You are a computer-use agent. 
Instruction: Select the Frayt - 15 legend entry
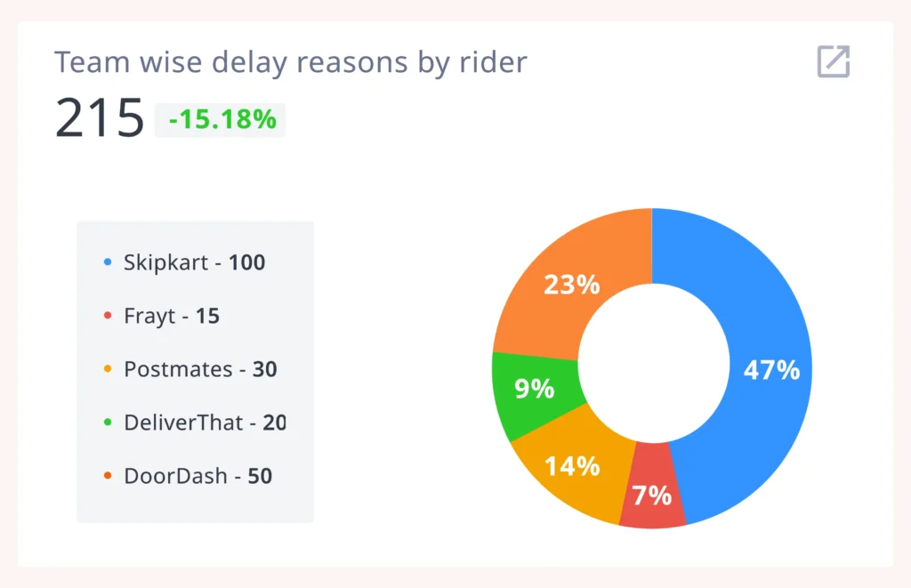click(x=172, y=316)
